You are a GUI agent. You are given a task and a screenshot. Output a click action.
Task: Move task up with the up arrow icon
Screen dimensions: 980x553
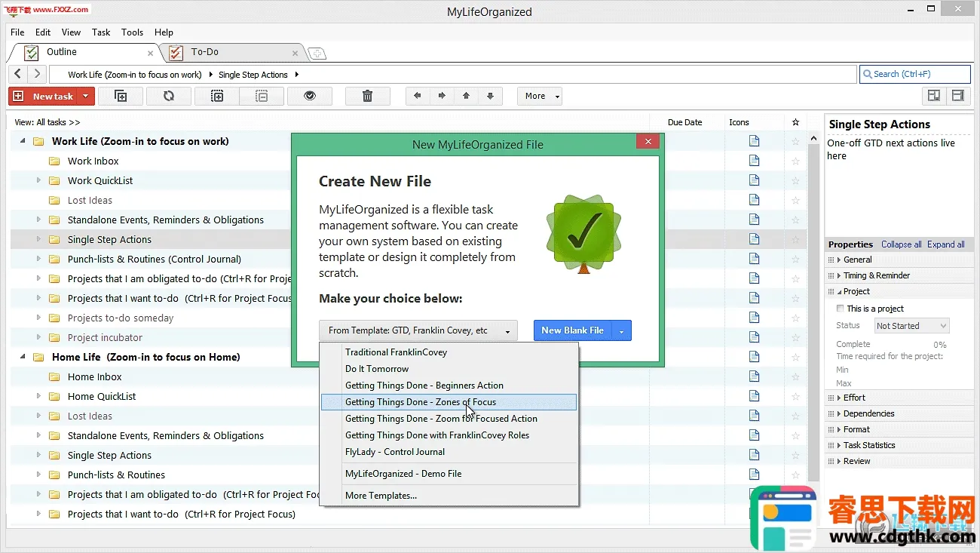coord(466,96)
